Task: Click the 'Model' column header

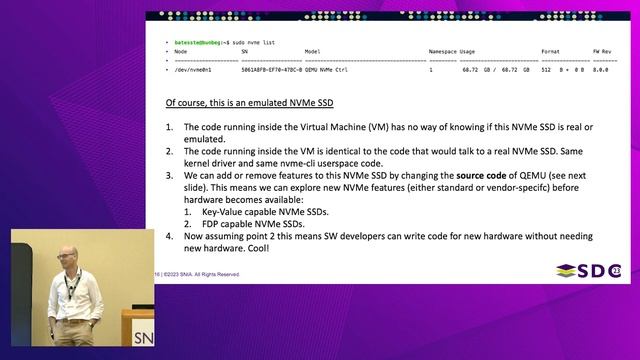Action: pos(312,52)
